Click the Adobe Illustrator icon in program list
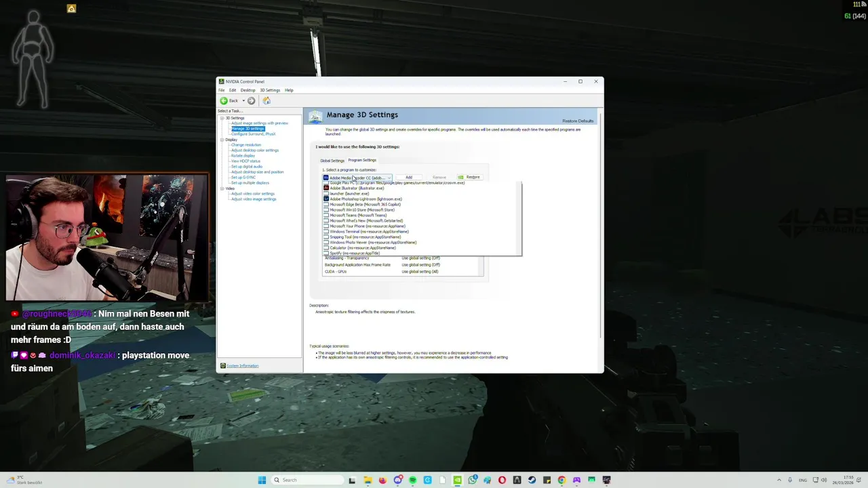This screenshot has width=868, height=488. pos(326,188)
